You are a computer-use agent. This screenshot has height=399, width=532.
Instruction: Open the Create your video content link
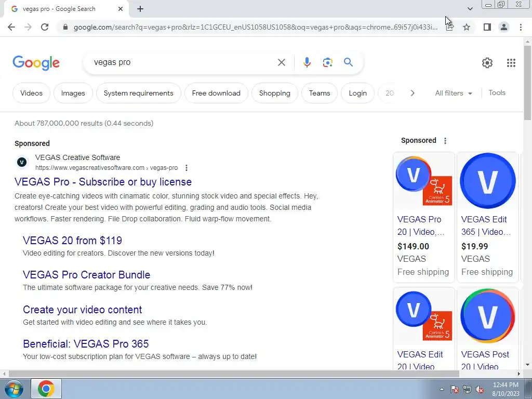click(x=83, y=310)
